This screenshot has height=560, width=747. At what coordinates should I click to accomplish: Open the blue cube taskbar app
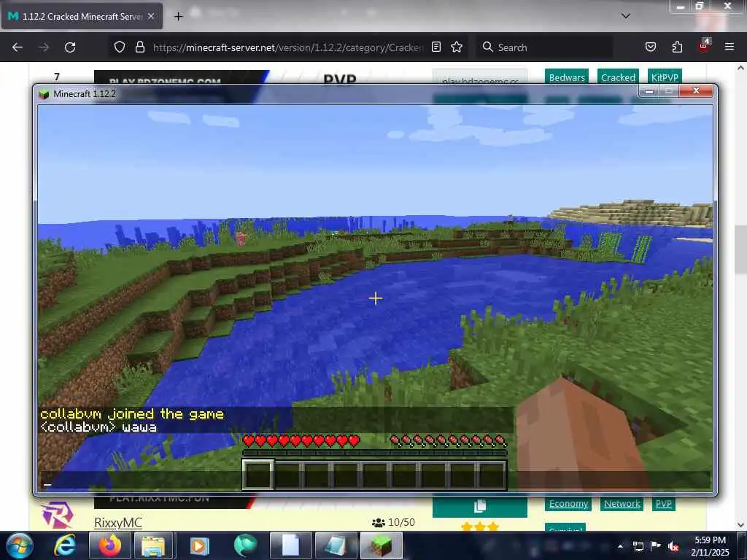pos(336,545)
